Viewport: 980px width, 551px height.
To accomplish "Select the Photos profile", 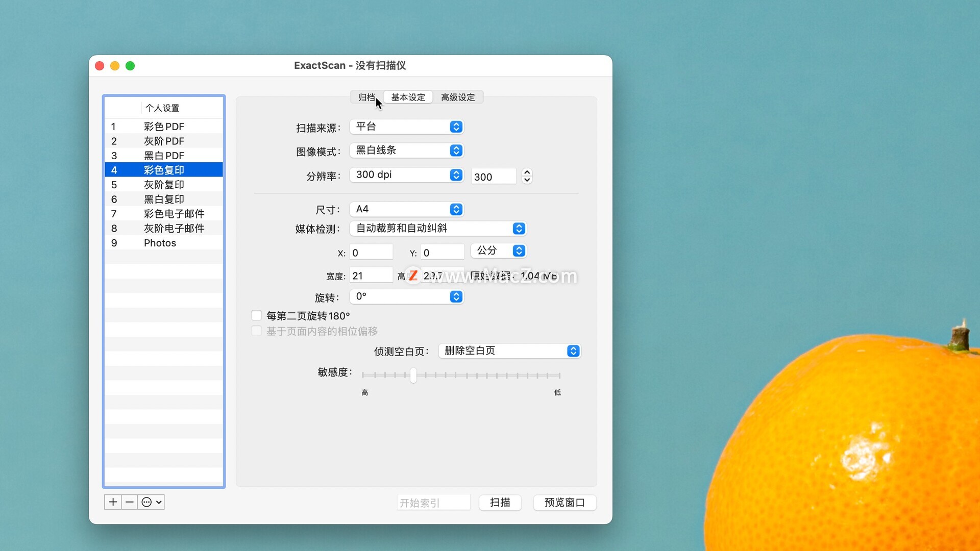I will pyautogui.click(x=164, y=243).
